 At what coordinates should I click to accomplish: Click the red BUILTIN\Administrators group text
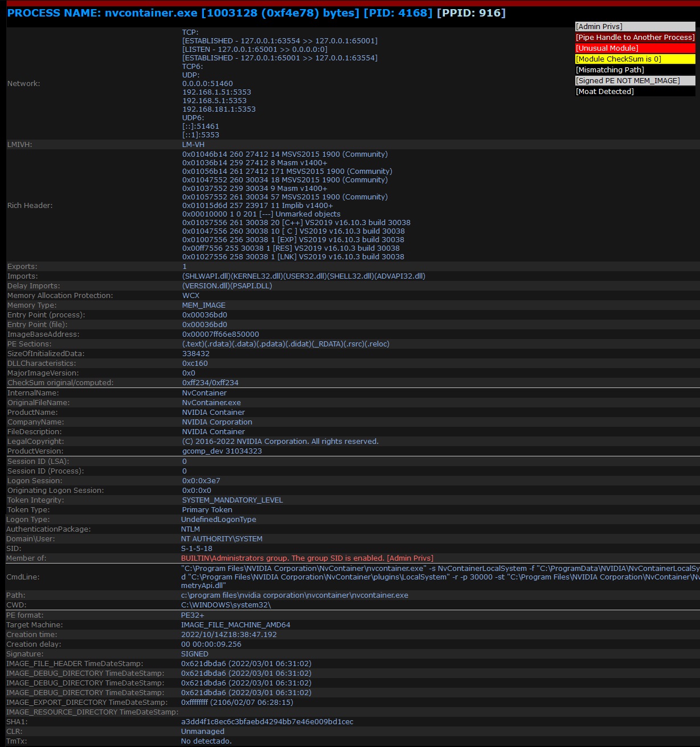pos(307,558)
